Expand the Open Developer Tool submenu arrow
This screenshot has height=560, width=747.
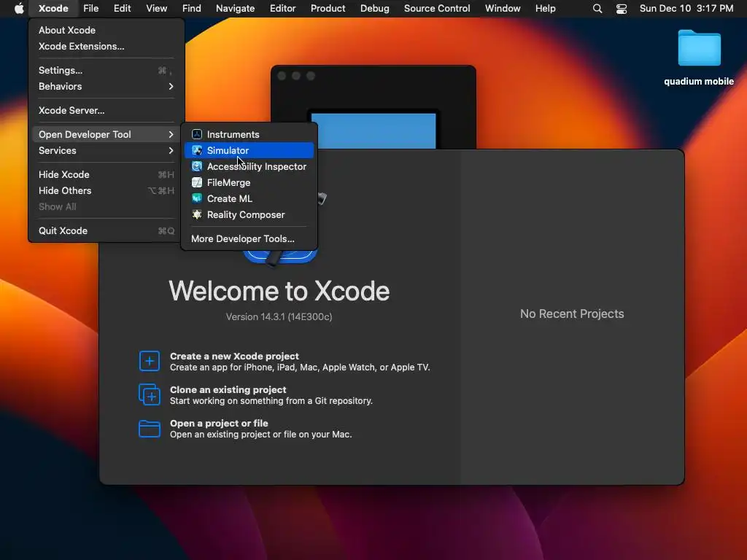coord(171,134)
